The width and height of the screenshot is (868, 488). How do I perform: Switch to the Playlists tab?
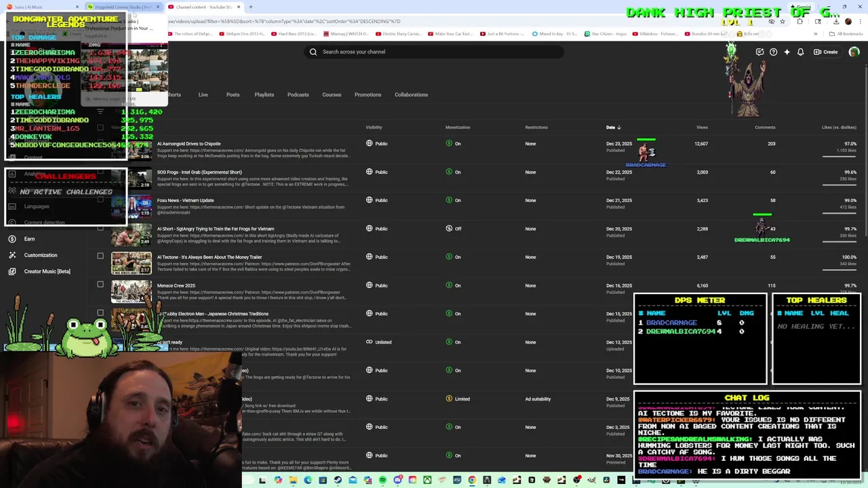pyautogui.click(x=264, y=95)
